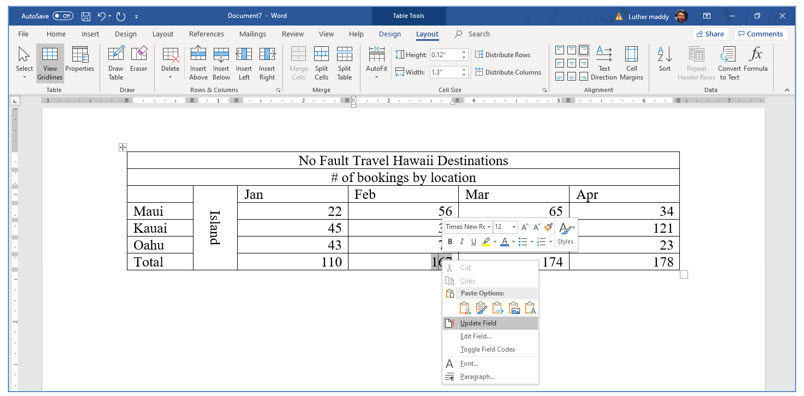Click the Height input field
The width and height of the screenshot is (804, 396).
click(446, 55)
